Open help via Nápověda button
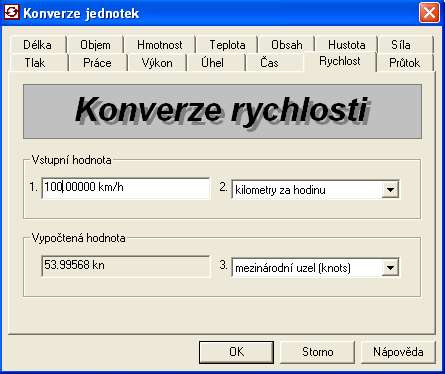Image resolution: width=445 pixels, height=374 pixels. click(398, 352)
